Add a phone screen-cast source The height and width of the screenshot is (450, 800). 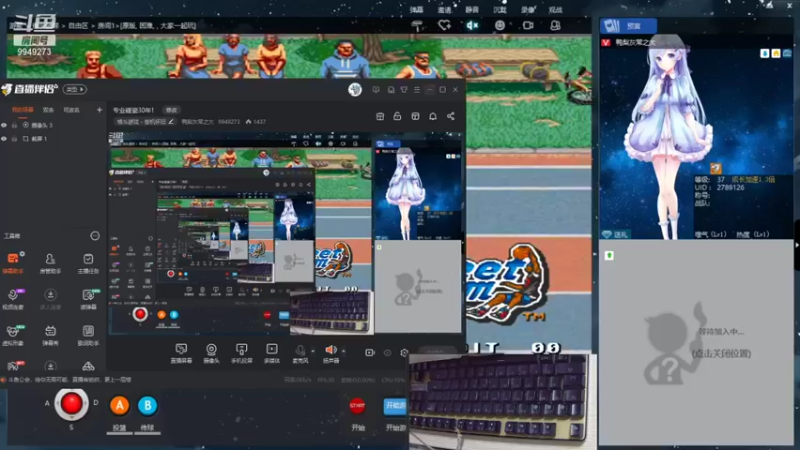(241, 353)
